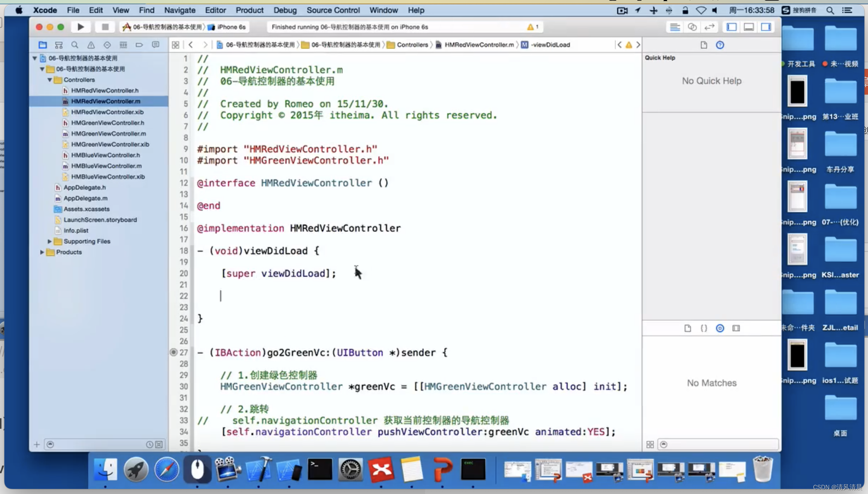Screen dimensions: 868x494
Task: Open HMRedViewController.m breadcrumb menu
Action: point(475,45)
